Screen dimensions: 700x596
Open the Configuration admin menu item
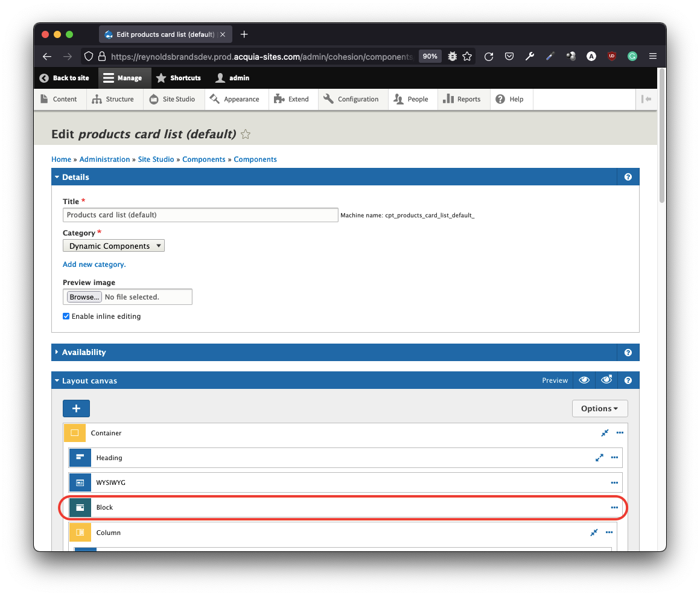pyautogui.click(x=351, y=99)
